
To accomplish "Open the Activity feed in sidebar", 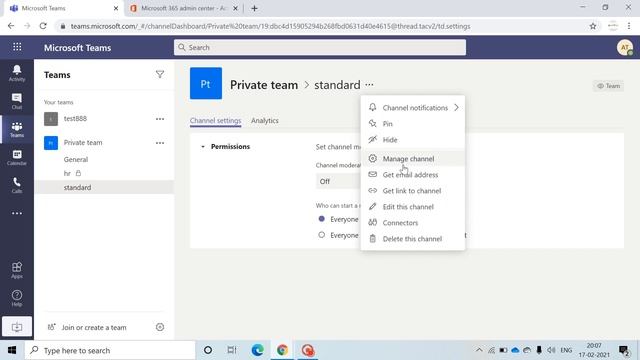I will (x=17, y=73).
